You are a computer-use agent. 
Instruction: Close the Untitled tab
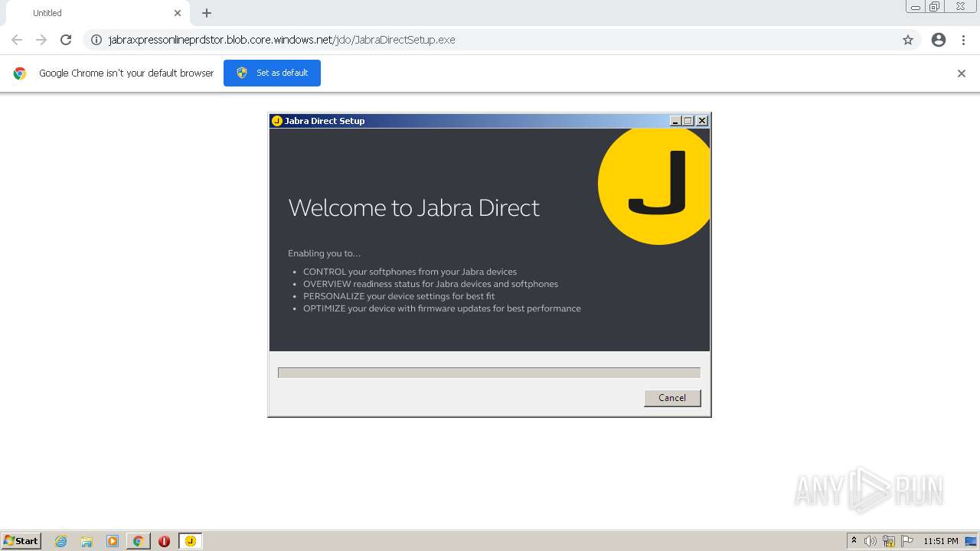click(178, 13)
